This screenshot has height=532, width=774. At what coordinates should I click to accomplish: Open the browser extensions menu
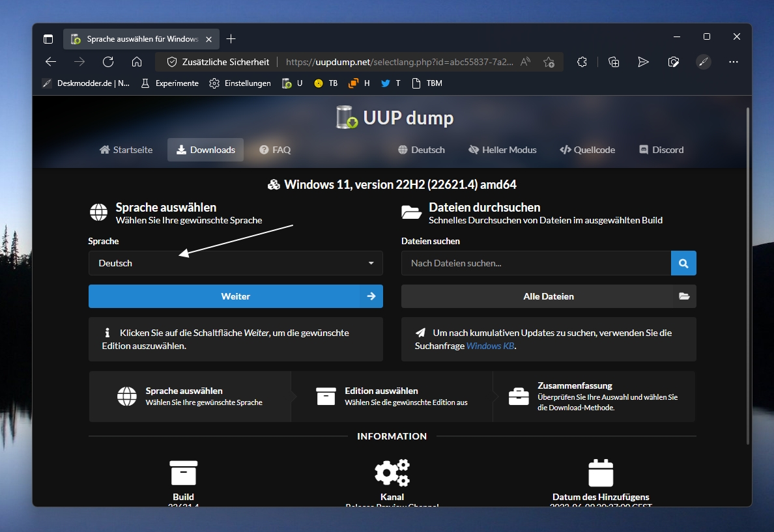(x=582, y=62)
